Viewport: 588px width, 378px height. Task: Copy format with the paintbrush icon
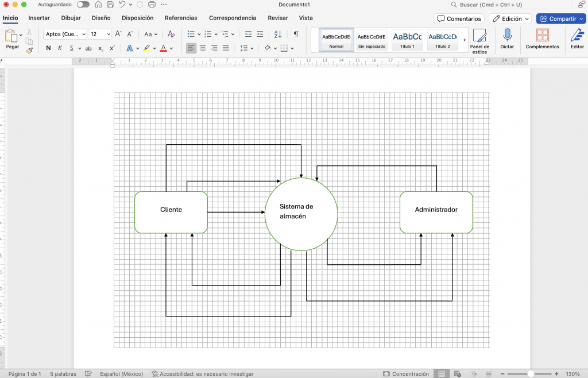29,50
